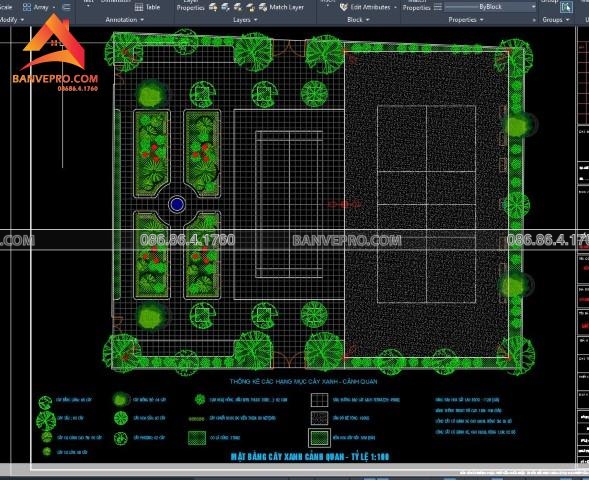
Task: Open the ByBlock lineweight dropdown
Action: click(533, 7)
